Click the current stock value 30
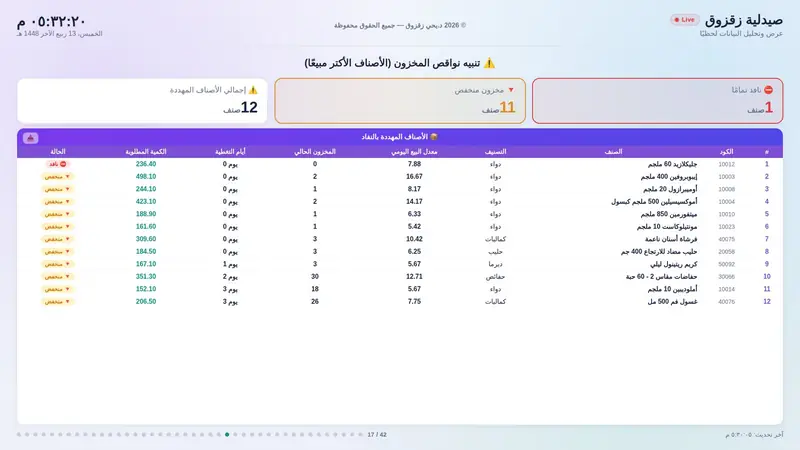The width and height of the screenshot is (800, 450). (315, 277)
